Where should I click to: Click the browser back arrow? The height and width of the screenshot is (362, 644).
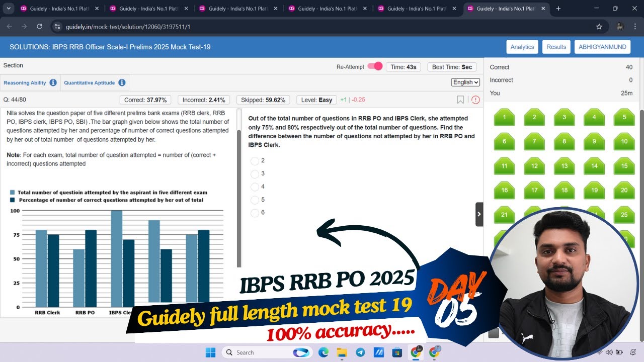click(9, 27)
